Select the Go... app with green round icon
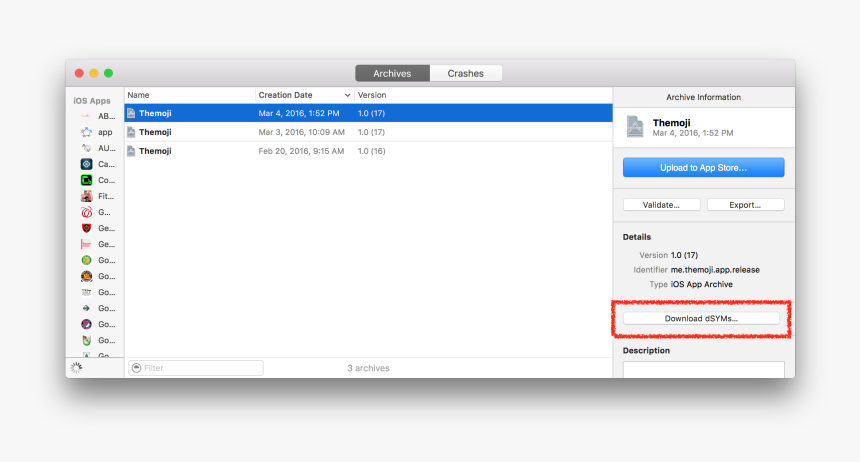 [97, 260]
